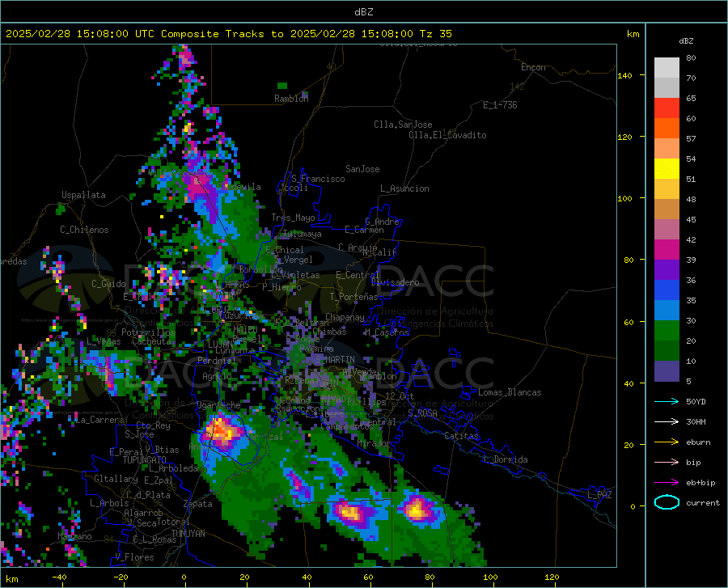Click the 140 km vertical axis tick label
Screen dimensions: 728x588
pos(625,75)
